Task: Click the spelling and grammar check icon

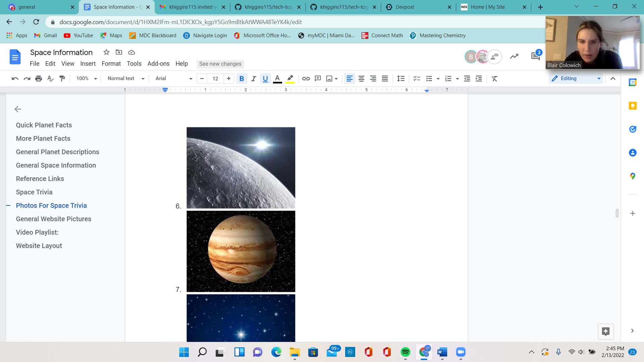Action: [50, 78]
